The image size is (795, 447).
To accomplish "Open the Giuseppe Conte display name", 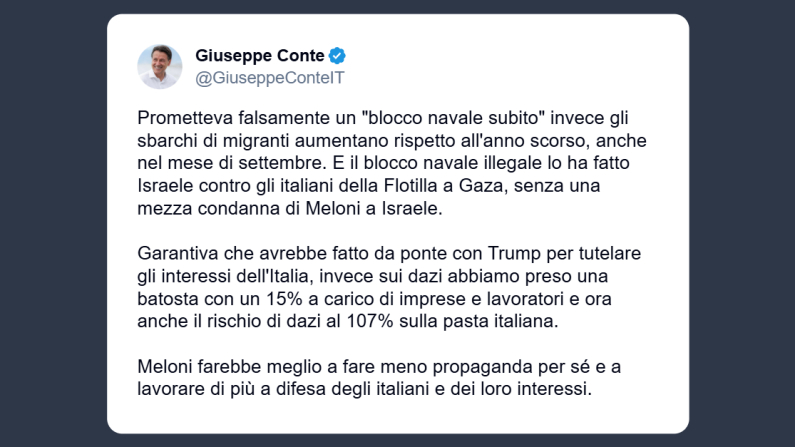I will 260,56.
